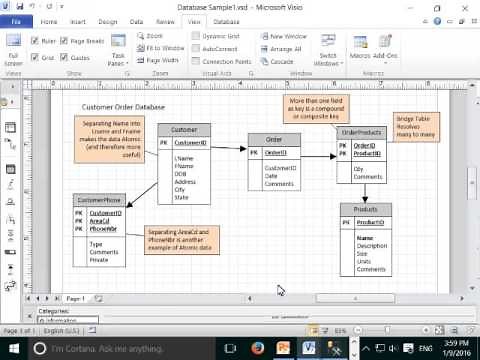Open the Database ribbon tab

coord(226,22)
